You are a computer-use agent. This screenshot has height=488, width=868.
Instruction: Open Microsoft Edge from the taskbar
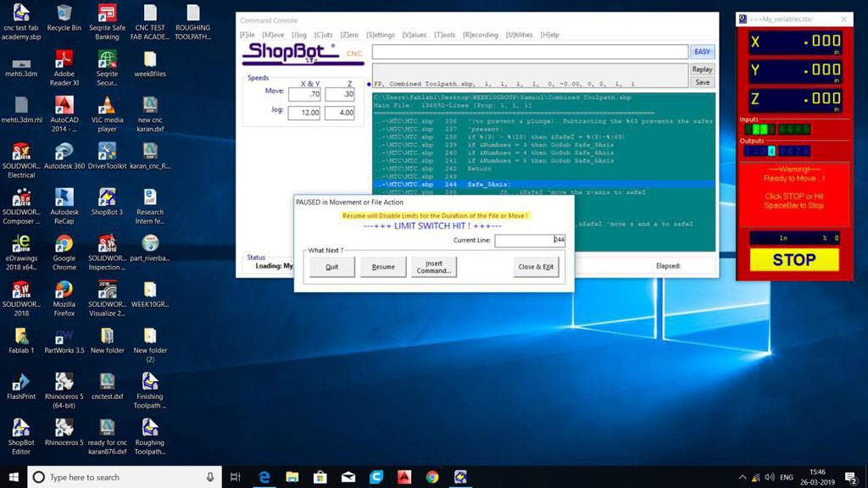click(x=264, y=477)
